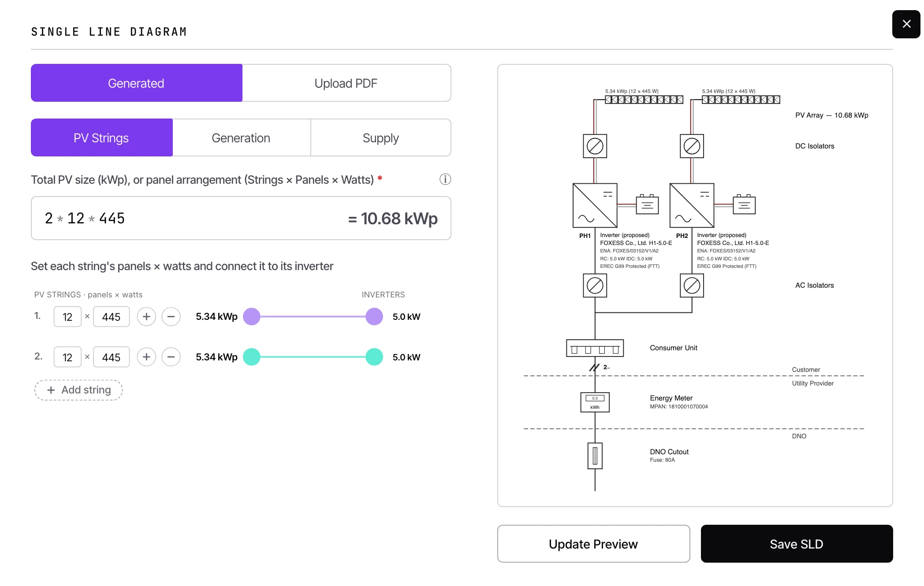Focus string 1 panel count field
924x586 pixels.
click(67, 316)
